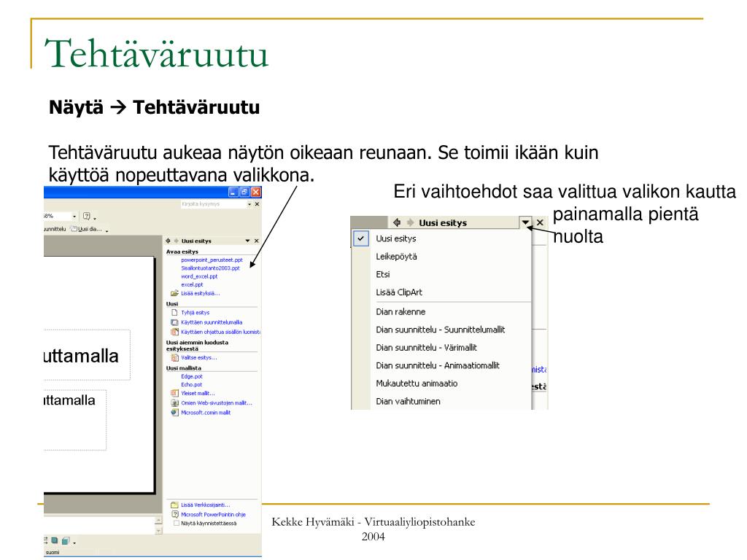Click the folder icon beside Lisää Verkkosijainti
Screen dimensions: 747x560
(174, 505)
